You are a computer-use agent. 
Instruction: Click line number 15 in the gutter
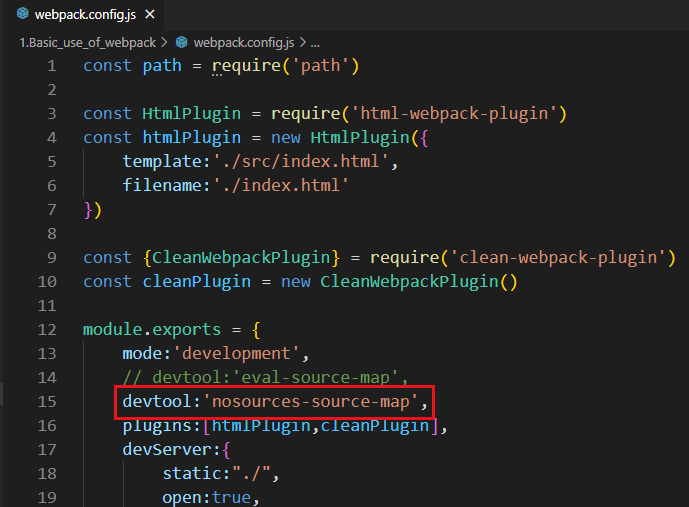47,402
